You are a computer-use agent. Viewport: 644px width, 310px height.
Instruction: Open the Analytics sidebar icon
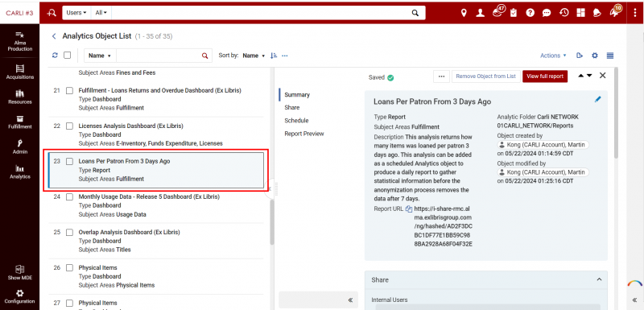pos(19,172)
